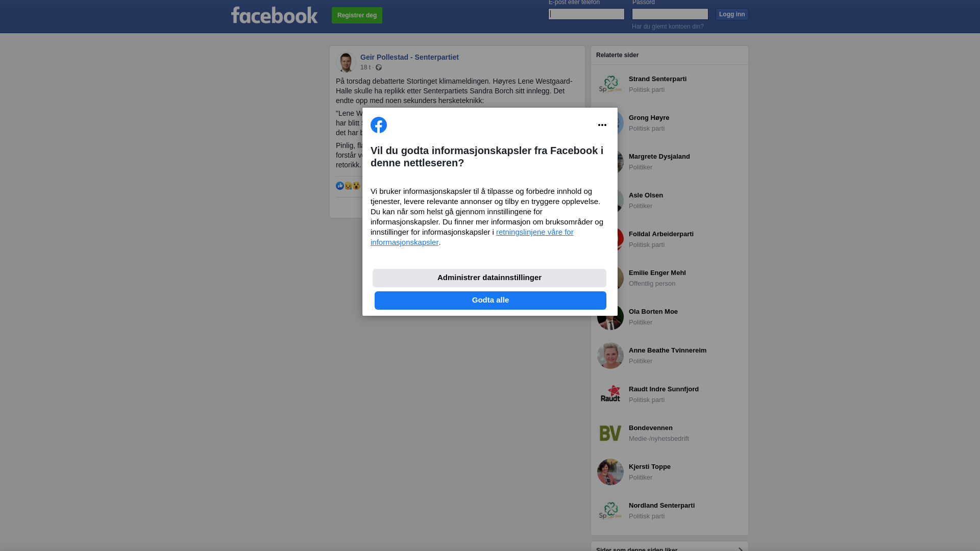Click the round Facebook logo in dialog
Screen dimensions: 980x551
tap(379, 125)
